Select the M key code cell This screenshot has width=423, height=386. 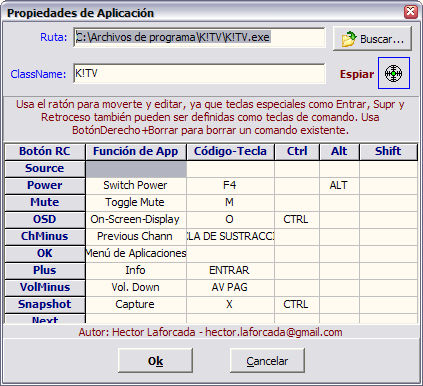[x=230, y=203]
